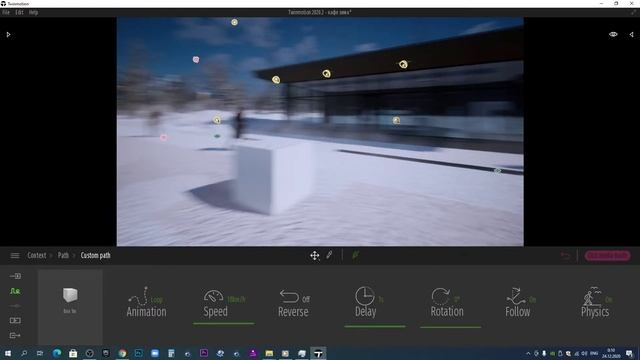
Task: Click the Physics label
Action: coord(595,312)
